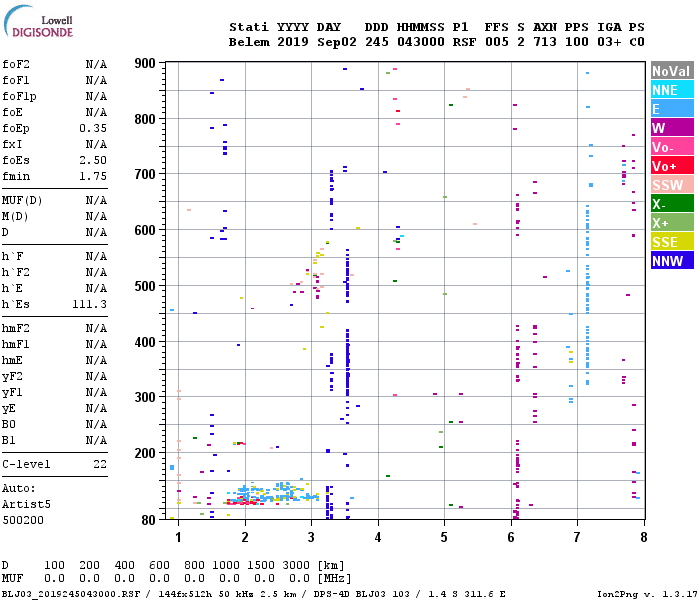Click the sporadic E echo cluster near 2 MHz
Viewport: 700px width, 600px height.
272,494
